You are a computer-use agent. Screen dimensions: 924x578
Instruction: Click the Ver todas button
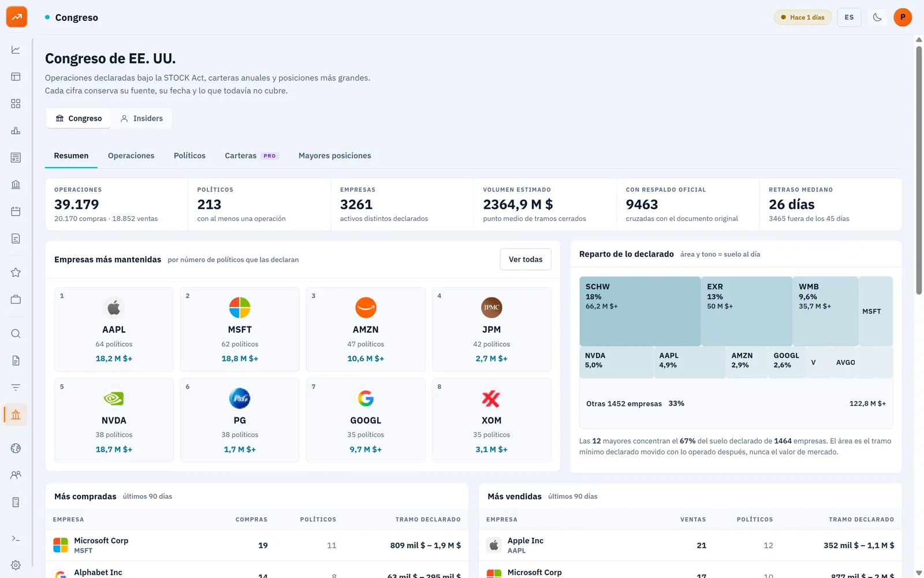[526, 260]
